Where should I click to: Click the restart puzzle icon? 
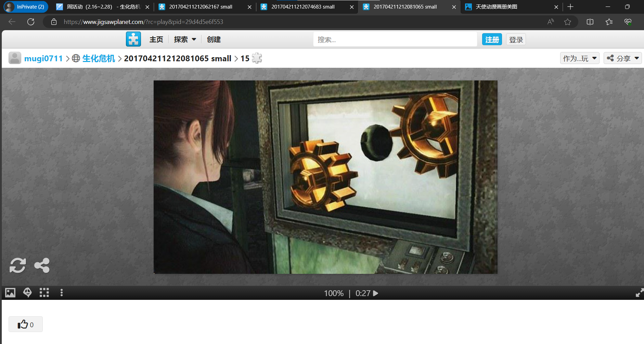(x=17, y=266)
